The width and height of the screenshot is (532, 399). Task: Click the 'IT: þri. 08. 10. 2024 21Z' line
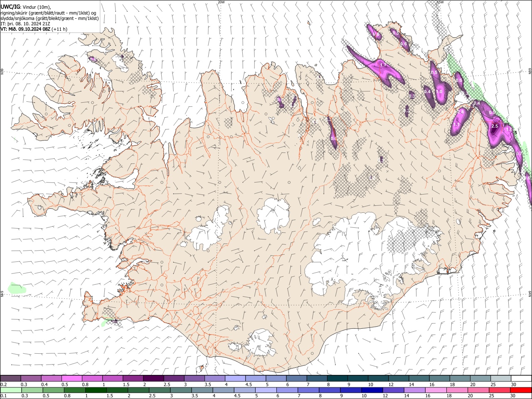tap(25, 24)
